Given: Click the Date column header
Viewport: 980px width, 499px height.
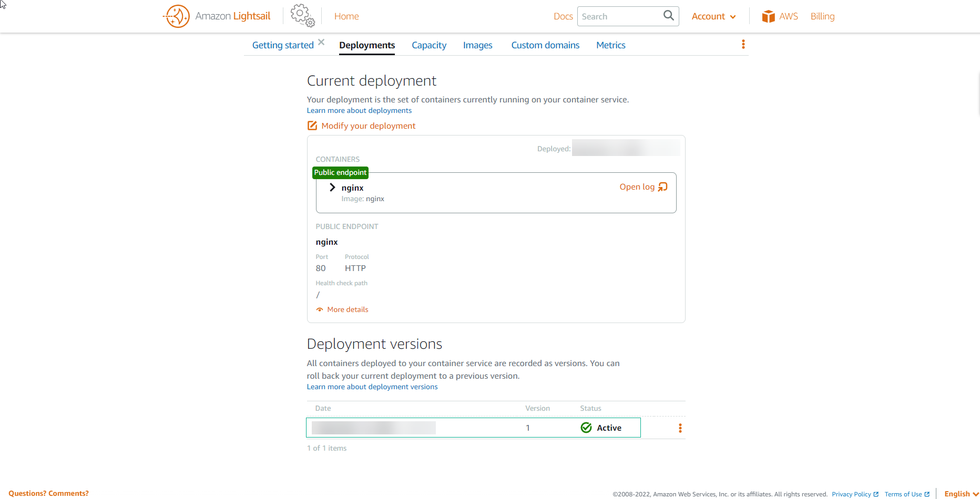Looking at the screenshot, I should [x=323, y=408].
